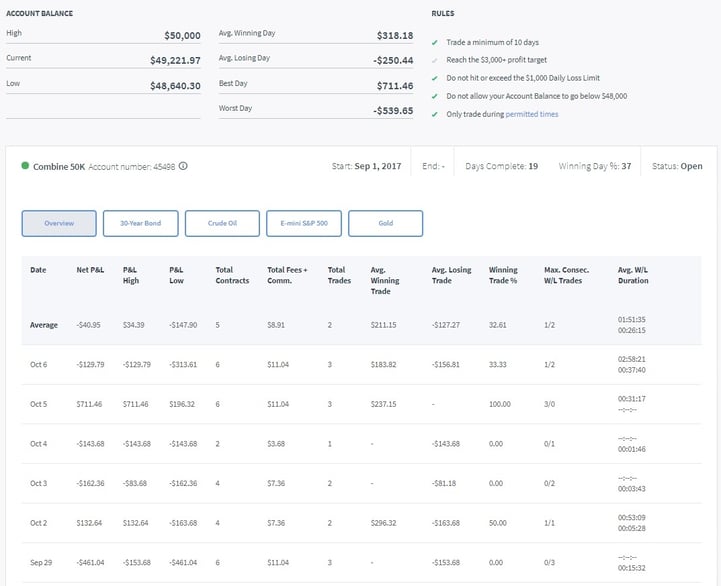
Task: Click the Net P&L column header
Action: (x=90, y=270)
